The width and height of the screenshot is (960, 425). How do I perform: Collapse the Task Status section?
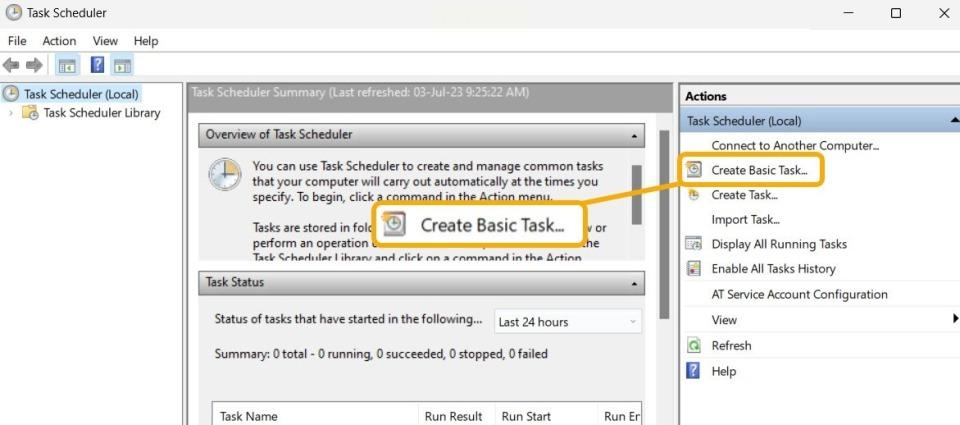point(635,283)
